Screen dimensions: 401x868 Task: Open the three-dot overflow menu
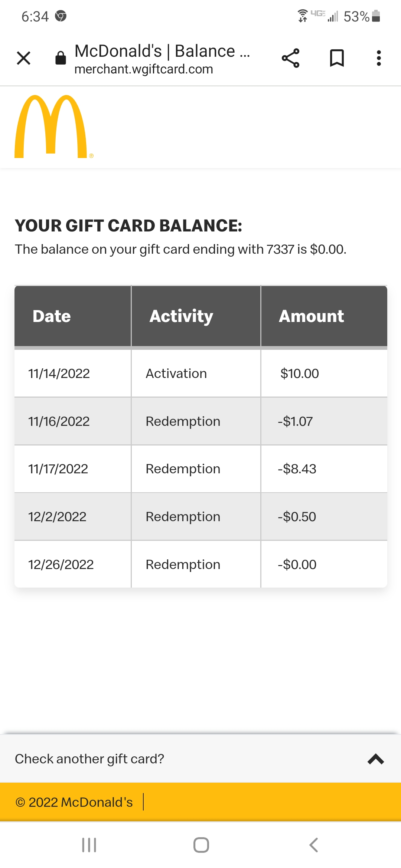[379, 58]
